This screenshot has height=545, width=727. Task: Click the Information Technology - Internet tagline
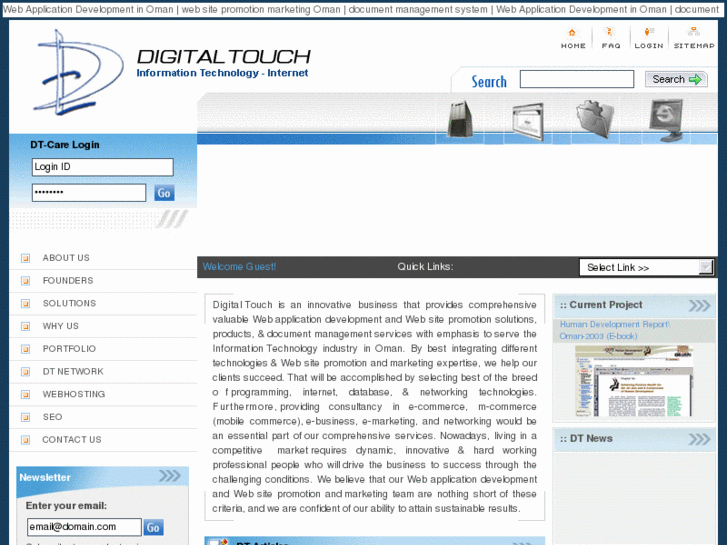222,73
